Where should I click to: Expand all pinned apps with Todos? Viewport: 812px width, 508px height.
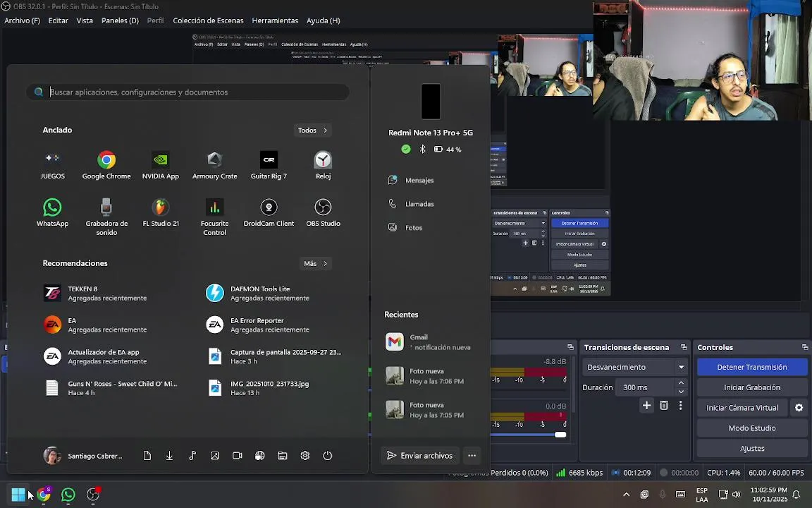[313, 130]
